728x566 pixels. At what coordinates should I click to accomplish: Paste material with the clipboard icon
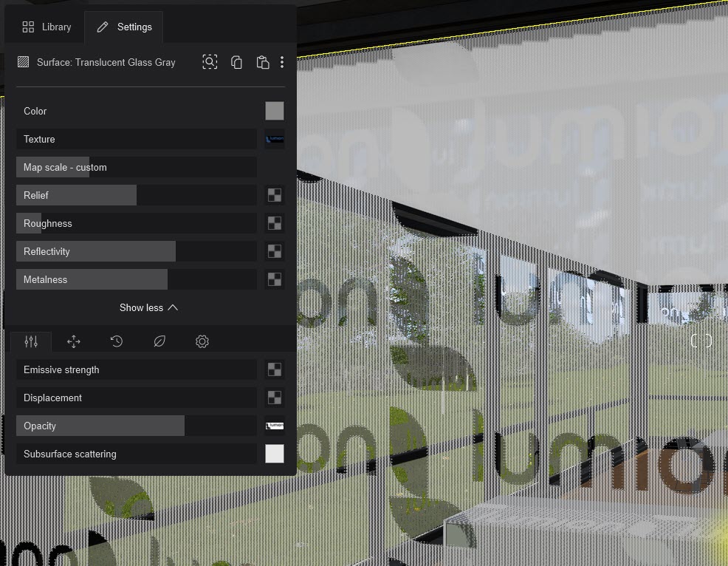point(263,62)
